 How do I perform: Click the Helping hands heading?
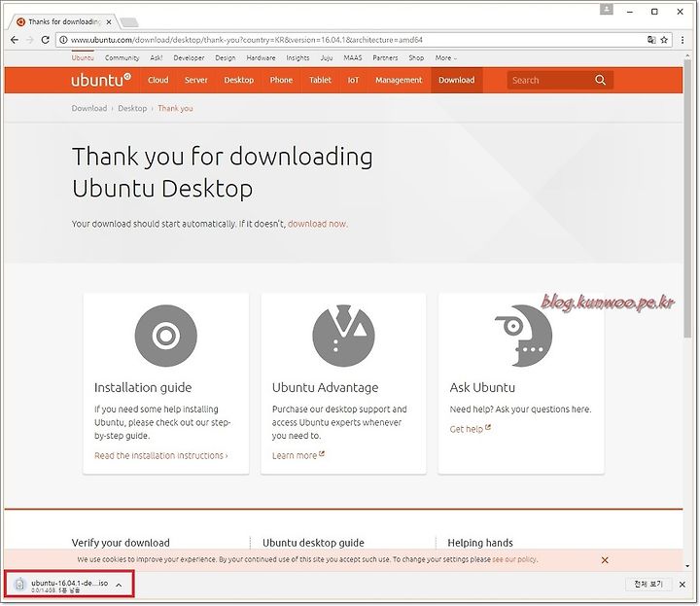(480, 543)
